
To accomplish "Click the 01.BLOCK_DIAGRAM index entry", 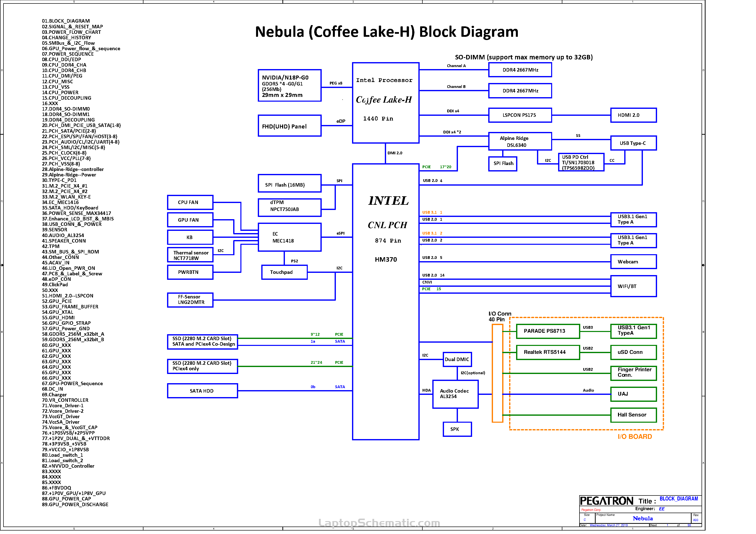I will (66, 21).
